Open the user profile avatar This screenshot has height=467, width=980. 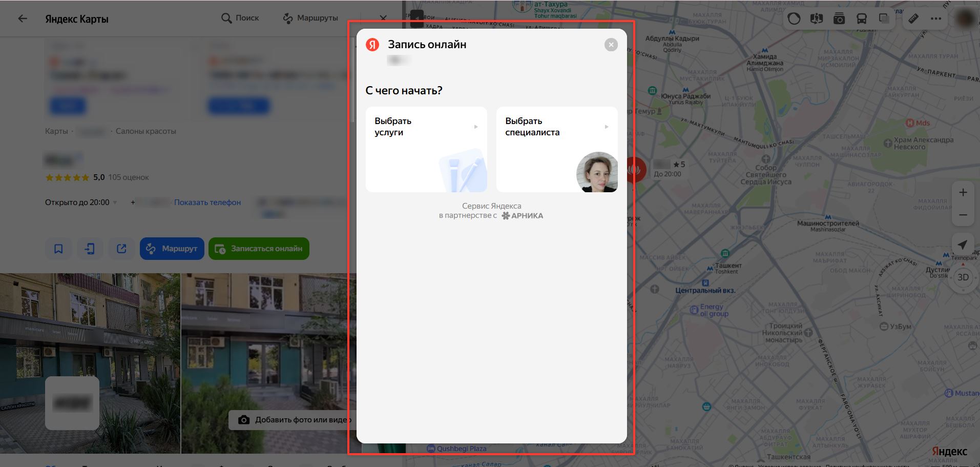(966, 19)
